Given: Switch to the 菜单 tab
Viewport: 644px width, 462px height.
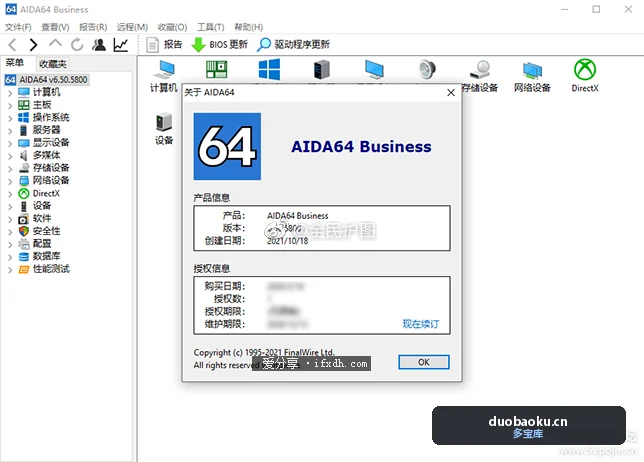Looking at the screenshot, I should coord(15,63).
